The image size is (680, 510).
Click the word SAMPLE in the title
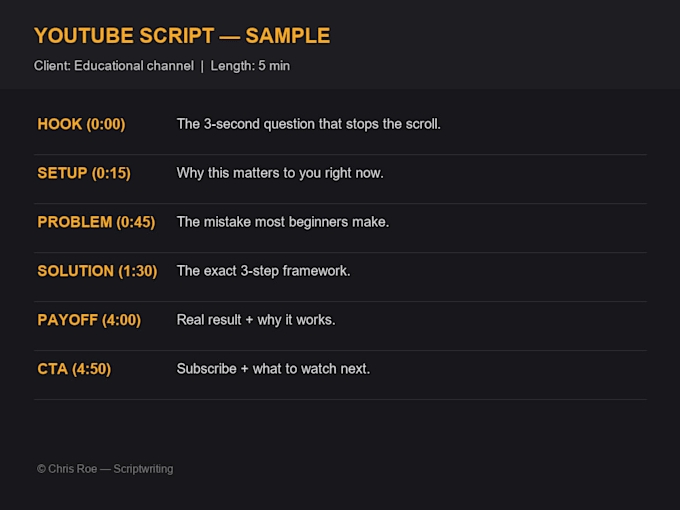point(288,36)
